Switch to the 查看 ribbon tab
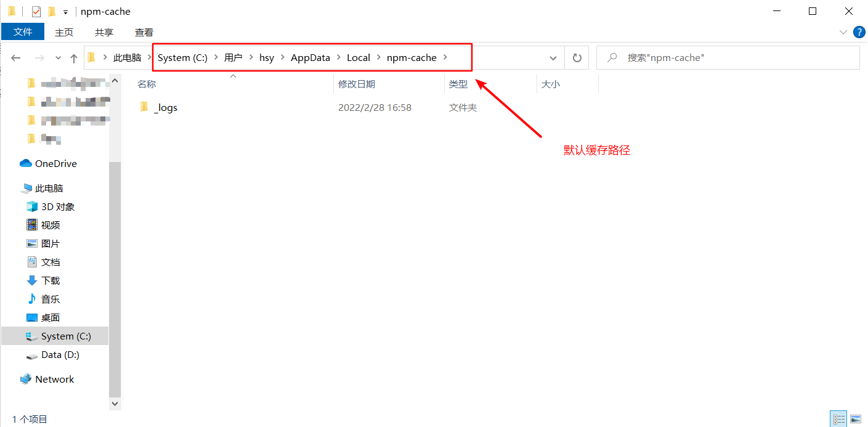Screen dimensions: 868x427 pos(144,32)
